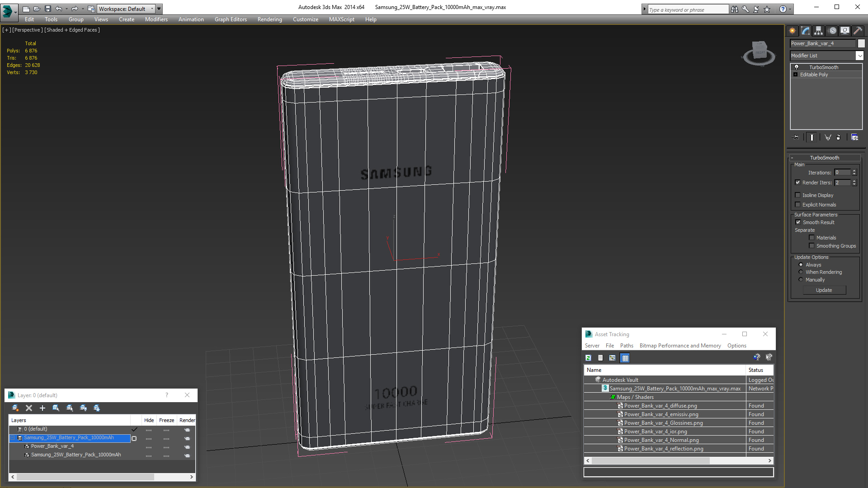Enable Explicit Normals checkbox

(798, 205)
